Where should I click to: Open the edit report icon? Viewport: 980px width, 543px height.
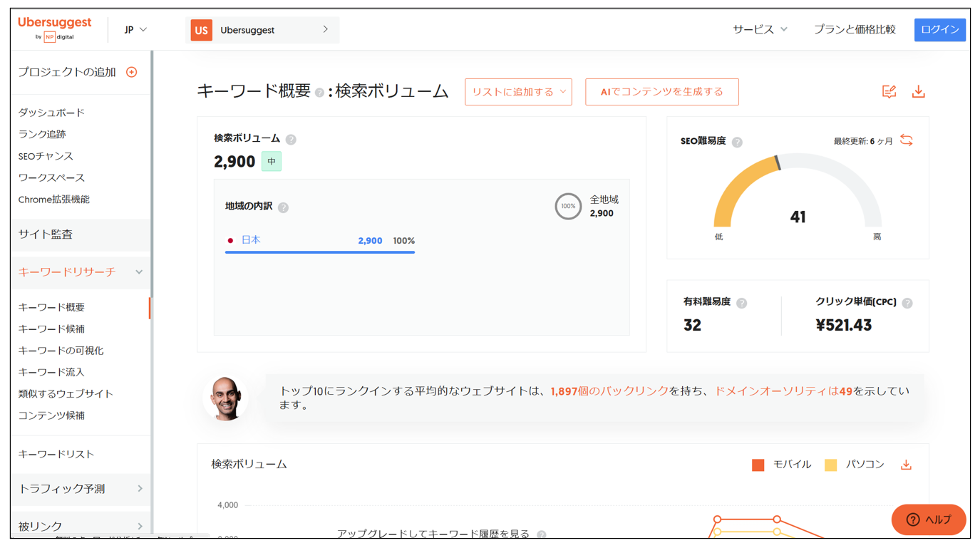[x=889, y=91]
